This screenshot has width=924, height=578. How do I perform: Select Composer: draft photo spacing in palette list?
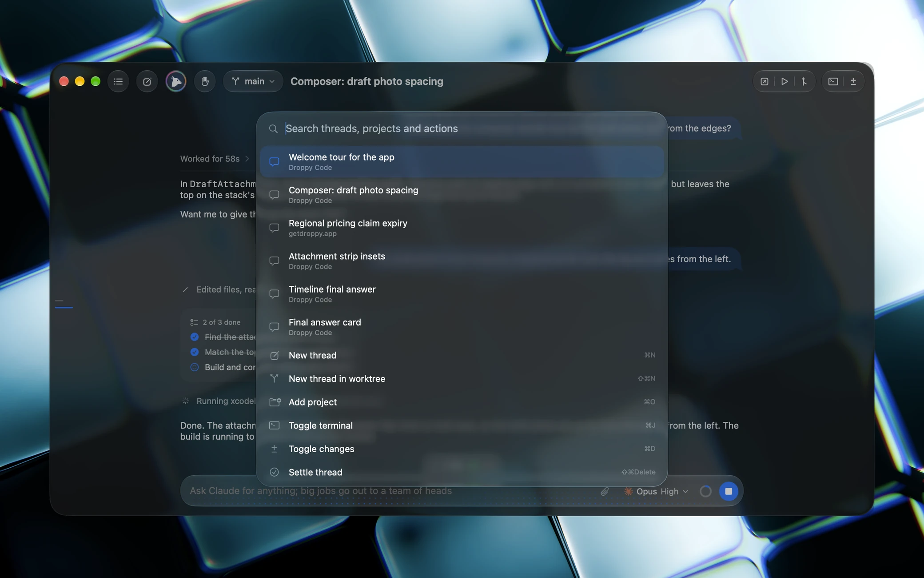click(x=462, y=195)
